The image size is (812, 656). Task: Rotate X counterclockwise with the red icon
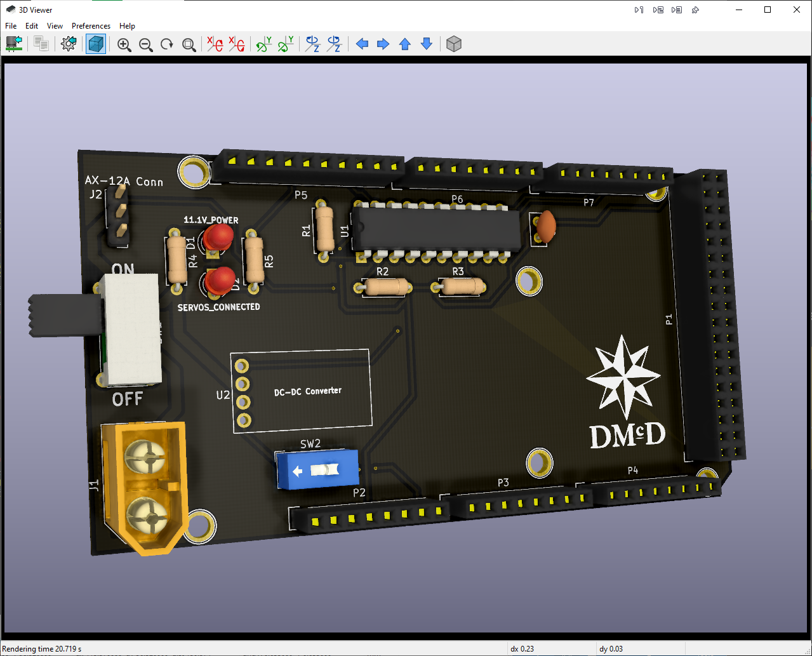(x=237, y=44)
